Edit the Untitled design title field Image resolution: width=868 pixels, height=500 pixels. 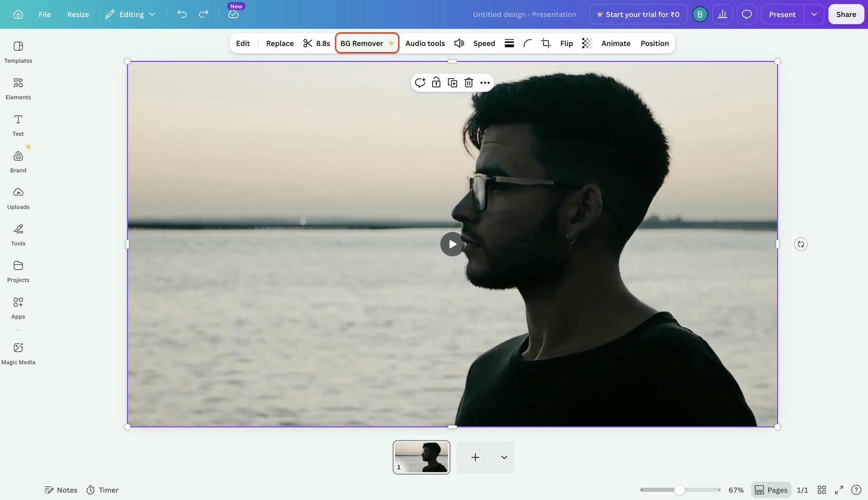(x=524, y=14)
